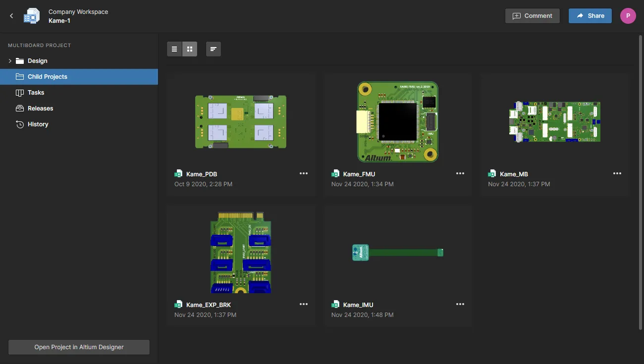Click the Kame_IMU project name
Image resolution: width=644 pixels, height=364 pixels.
(358, 305)
